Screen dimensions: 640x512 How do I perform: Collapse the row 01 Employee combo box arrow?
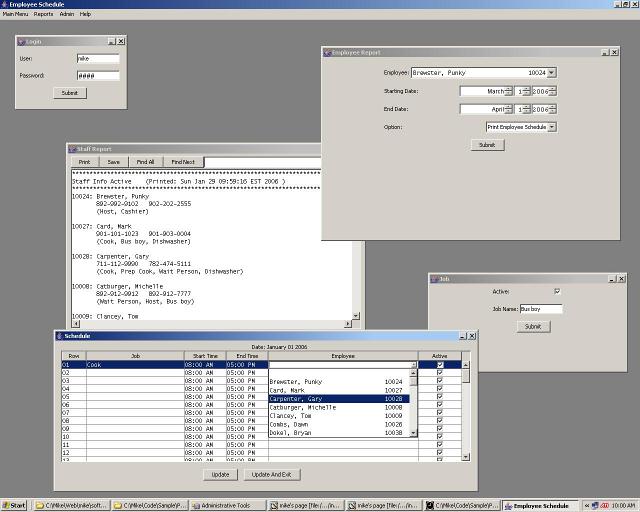point(414,365)
